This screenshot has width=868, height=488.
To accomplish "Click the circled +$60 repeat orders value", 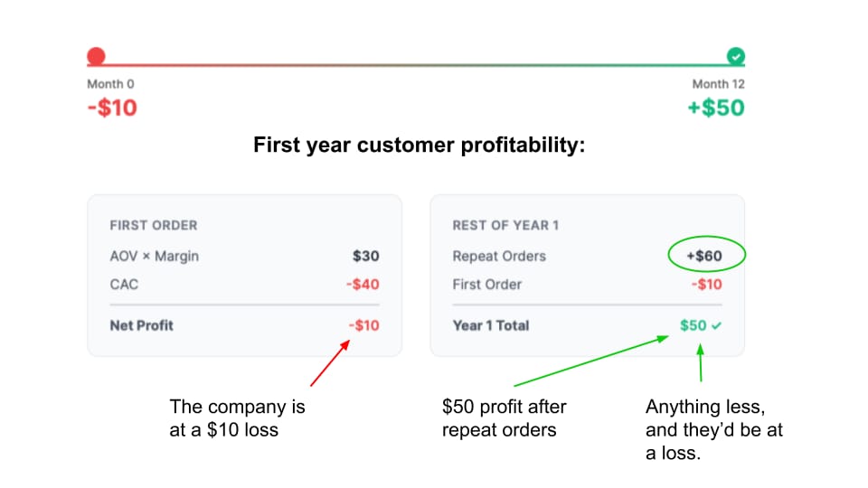I will pos(703,256).
